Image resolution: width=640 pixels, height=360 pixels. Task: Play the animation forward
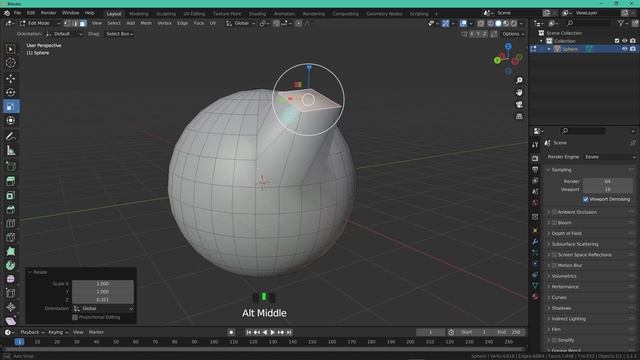(x=273, y=332)
